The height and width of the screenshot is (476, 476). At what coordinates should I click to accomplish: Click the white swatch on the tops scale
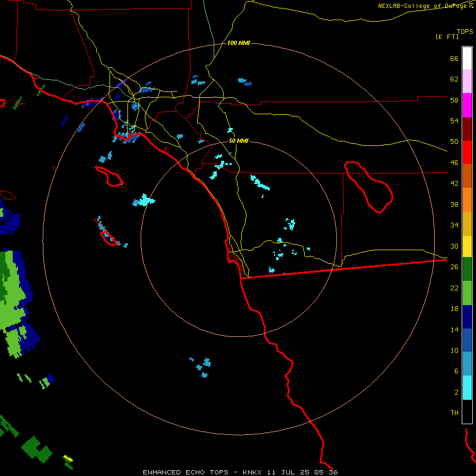click(467, 58)
